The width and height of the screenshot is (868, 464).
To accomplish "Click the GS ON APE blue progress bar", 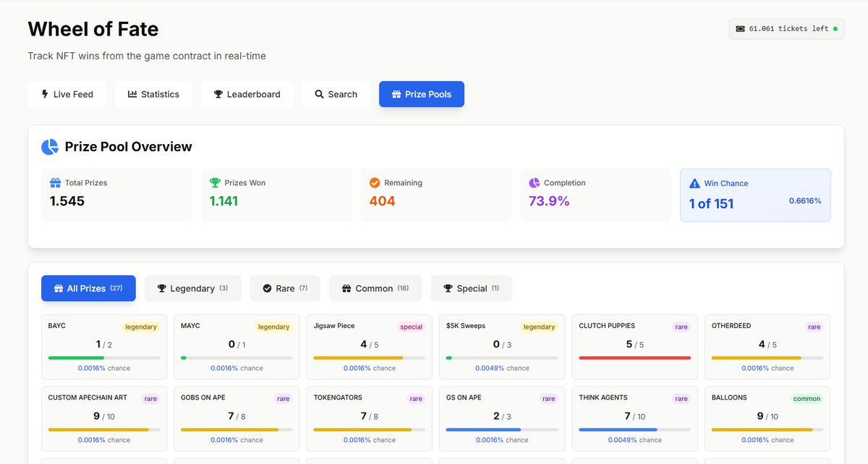I will pyautogui.click(x=483, y=429).
